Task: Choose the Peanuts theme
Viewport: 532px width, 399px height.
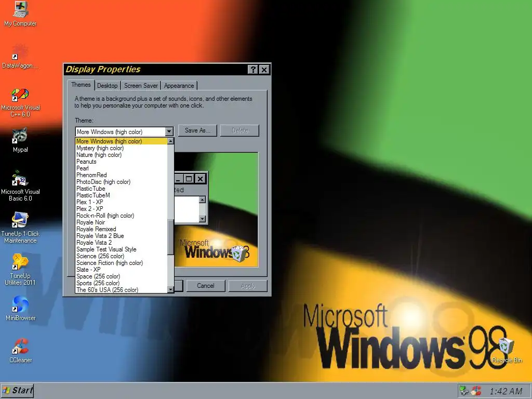Action: (x=122, y=162)
